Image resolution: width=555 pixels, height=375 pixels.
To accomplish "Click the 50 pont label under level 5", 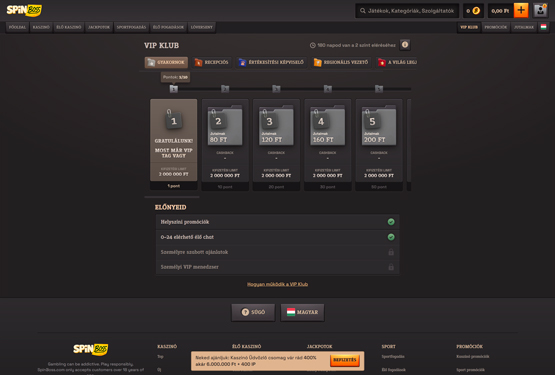I will [379, 187].
